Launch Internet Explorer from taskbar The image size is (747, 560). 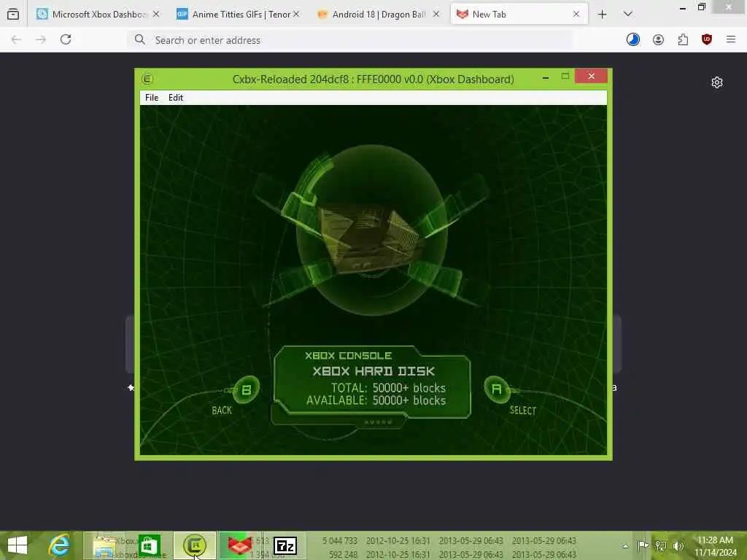59,545
